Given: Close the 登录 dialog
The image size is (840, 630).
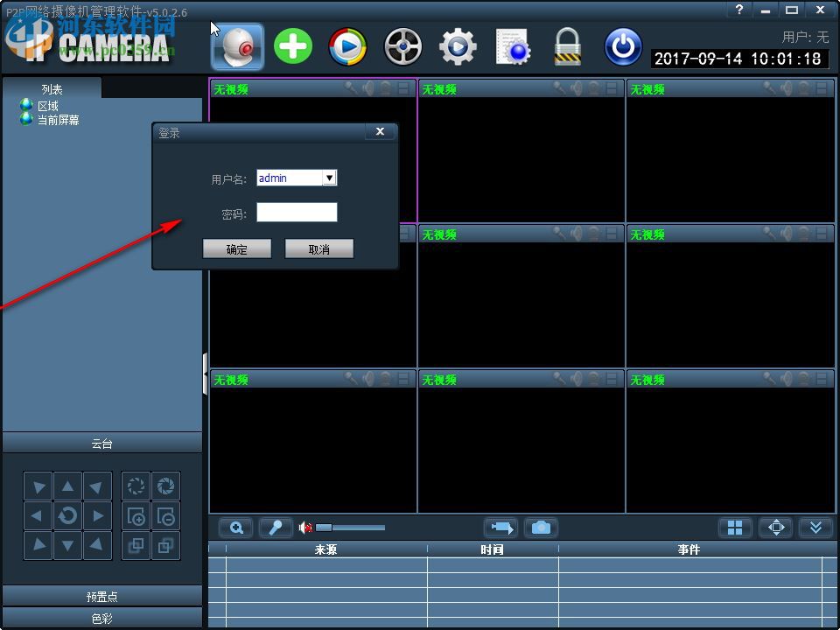Looking at the screenshot, I should click(381, 131).
